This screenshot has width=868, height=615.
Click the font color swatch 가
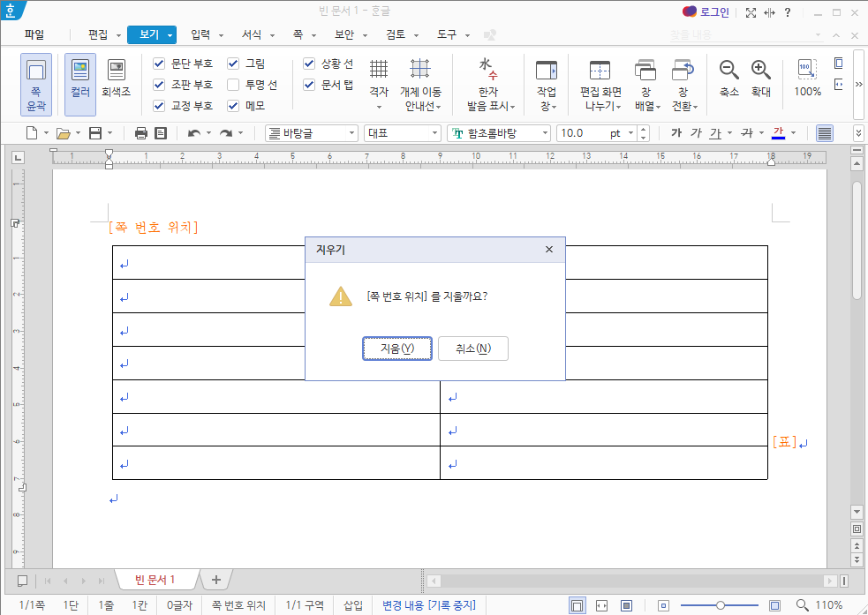pos(778,133)
